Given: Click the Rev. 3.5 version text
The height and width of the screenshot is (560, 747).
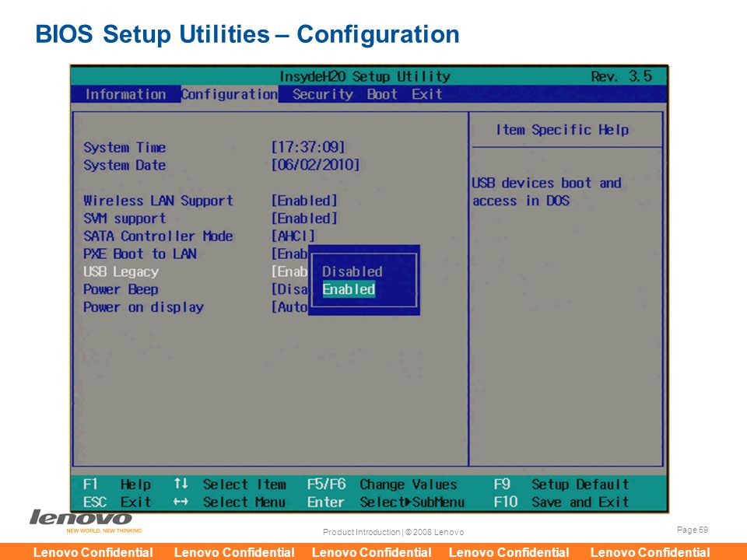Looking at the screenshot, I should 621,76.
